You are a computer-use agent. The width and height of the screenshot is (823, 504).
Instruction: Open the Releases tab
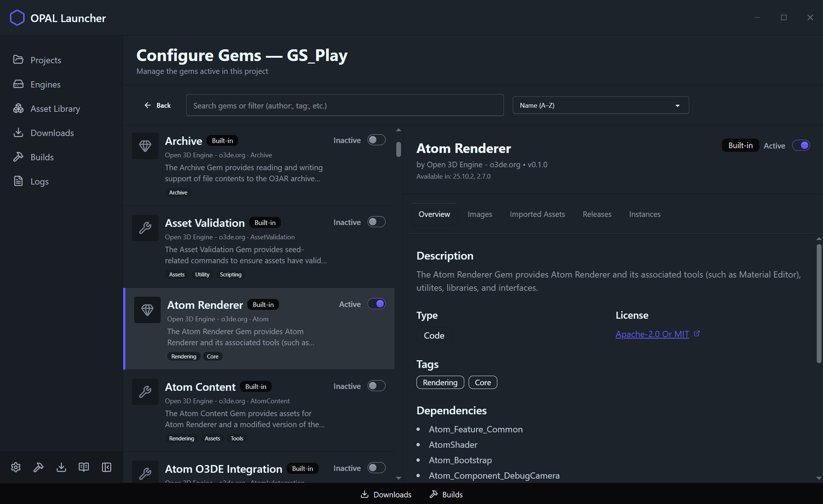pyautogui.click(x=597, y=214)
